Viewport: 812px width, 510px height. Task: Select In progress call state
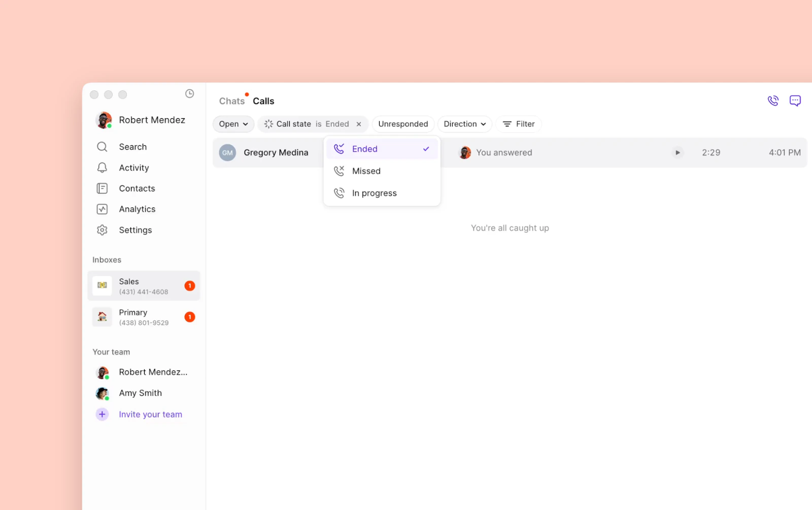coord(374,193)
